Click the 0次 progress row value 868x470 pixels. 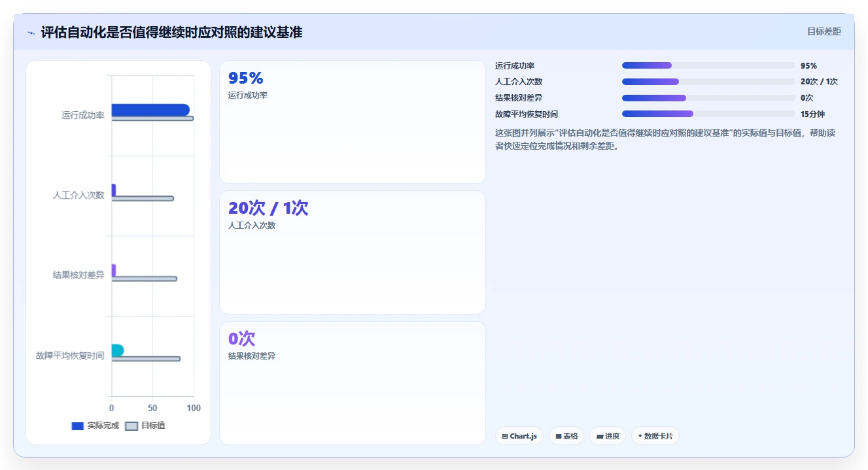click(807, 98)
